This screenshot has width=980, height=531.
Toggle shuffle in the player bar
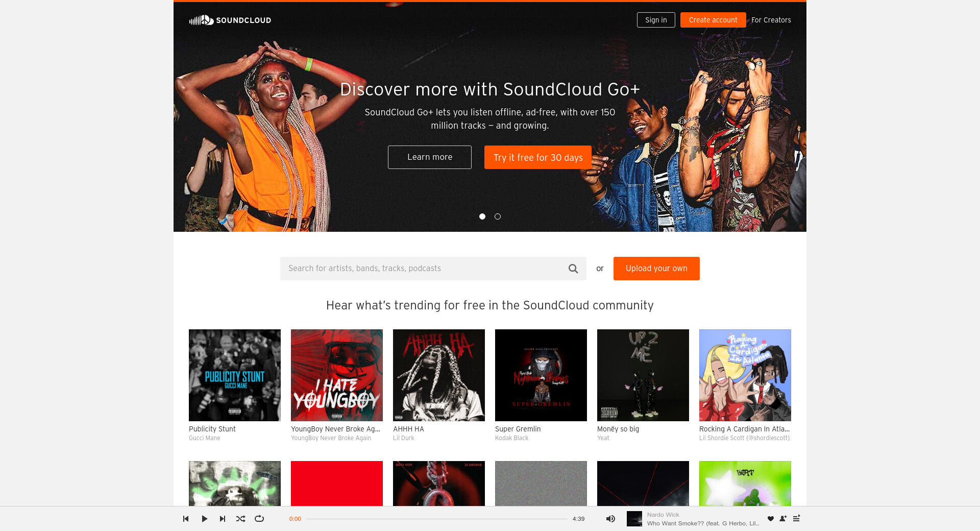(x=241, y=519)
